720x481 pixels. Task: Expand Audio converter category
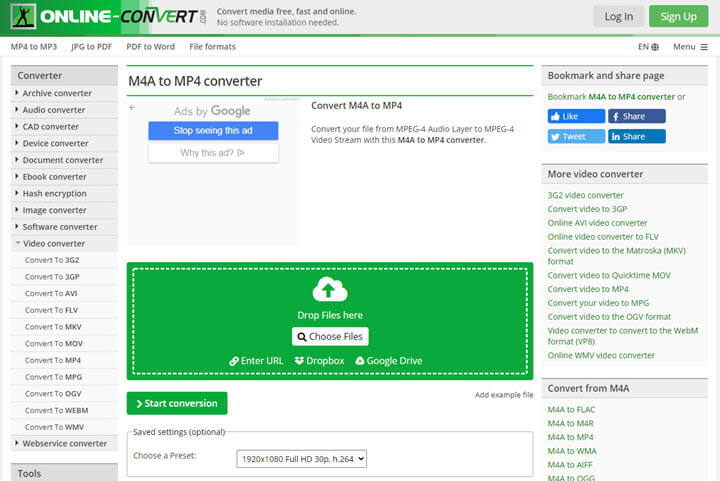(x=64, y=110)
